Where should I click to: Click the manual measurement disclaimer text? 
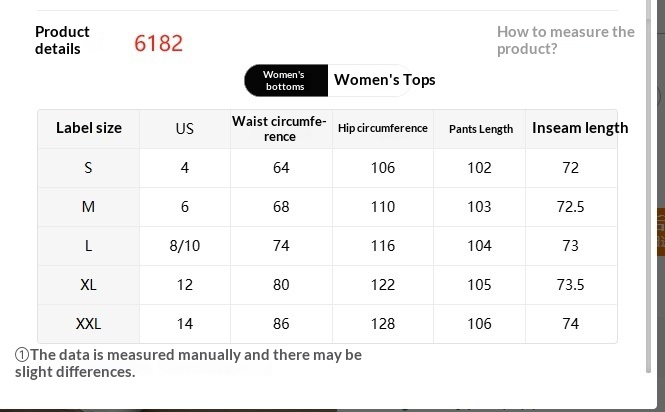click(190, 363)
